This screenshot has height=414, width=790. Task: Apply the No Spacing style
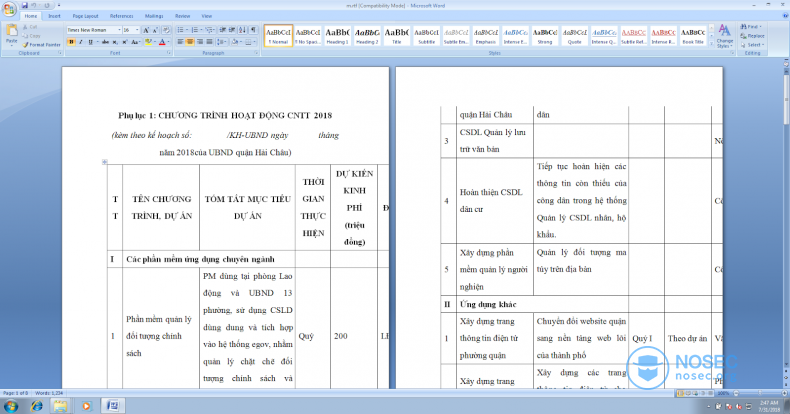(308, 36)
